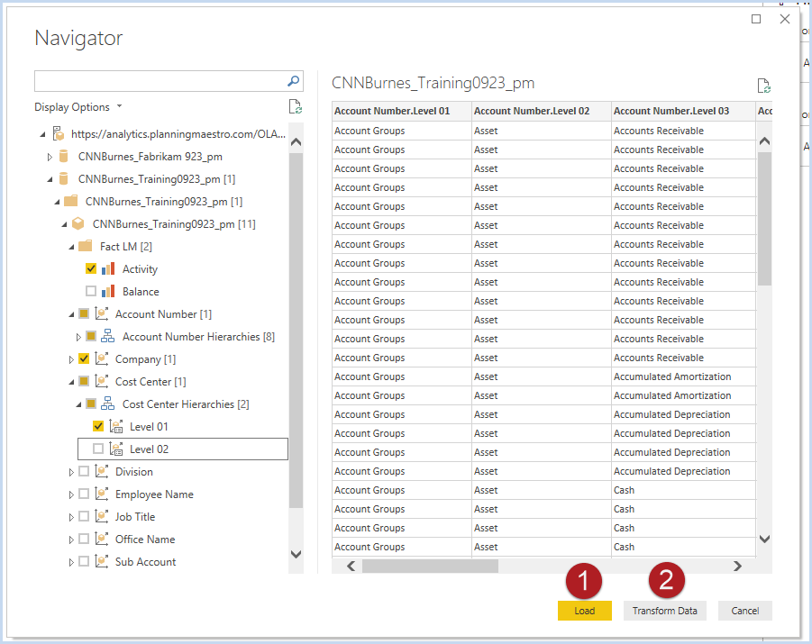Screen dimensions: 812x644
Task: Select the Level 02 tree row
Action: tap(183, 449)
